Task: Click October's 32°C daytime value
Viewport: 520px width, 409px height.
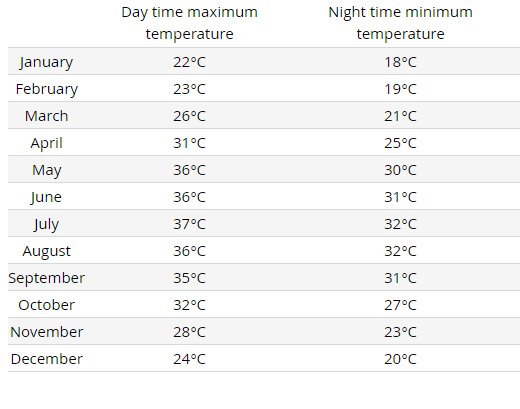Action: click(x=189, y=305)
